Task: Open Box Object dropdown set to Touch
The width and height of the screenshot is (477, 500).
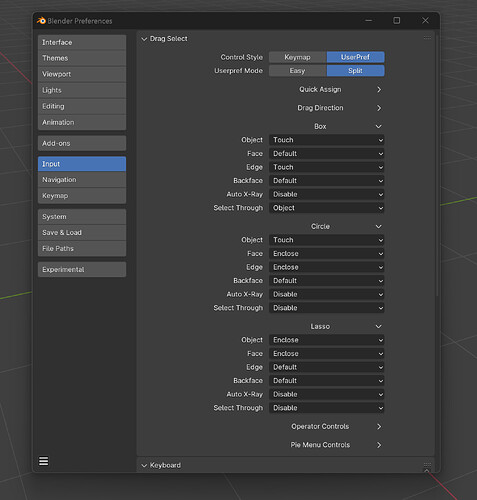Action: pos(326,140)
